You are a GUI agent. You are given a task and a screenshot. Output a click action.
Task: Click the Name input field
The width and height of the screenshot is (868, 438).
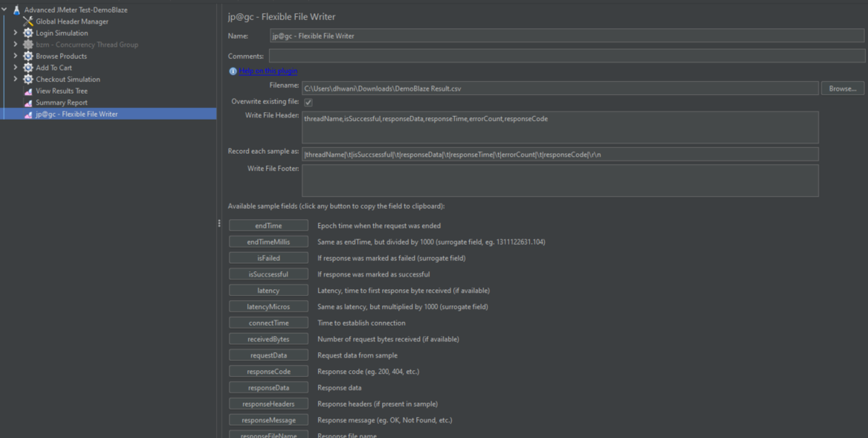(567, 36)
